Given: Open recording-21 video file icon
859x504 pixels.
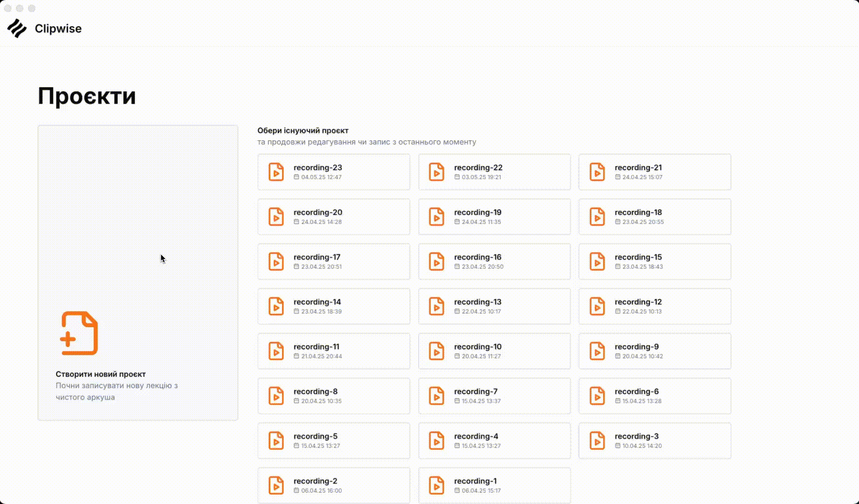Looking at the screenshot, I should (597, 172).
